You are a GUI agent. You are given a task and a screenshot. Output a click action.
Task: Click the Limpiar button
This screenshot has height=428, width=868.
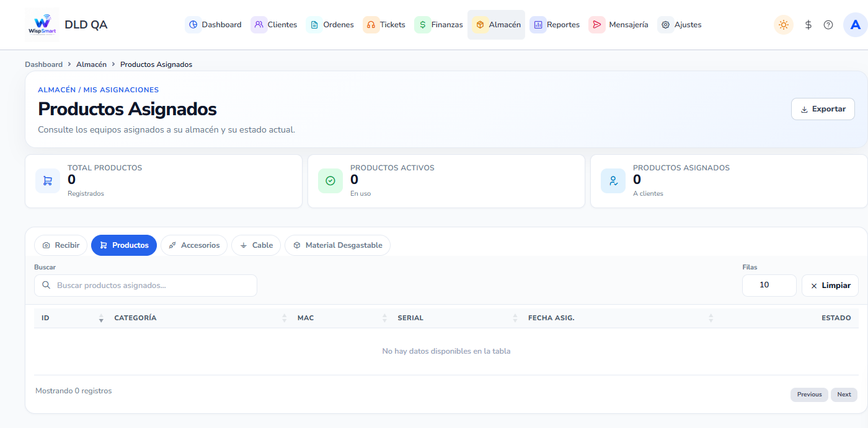coord(830,286)
